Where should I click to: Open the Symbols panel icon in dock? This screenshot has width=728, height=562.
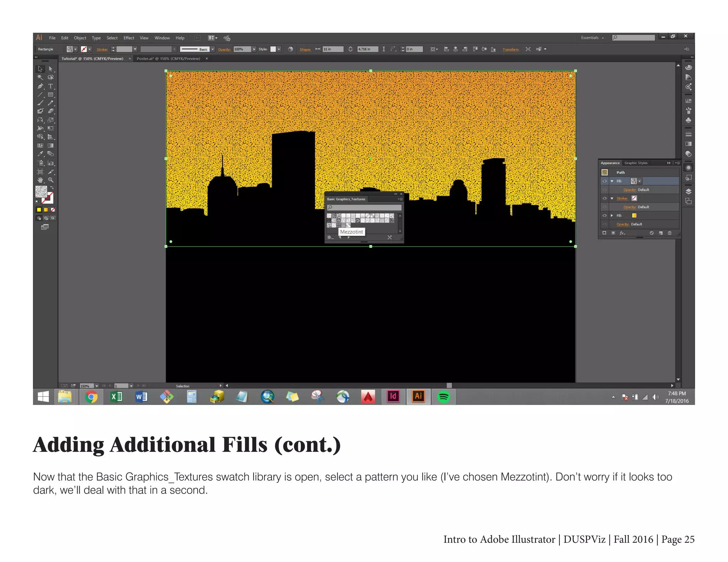pos(689,120)
